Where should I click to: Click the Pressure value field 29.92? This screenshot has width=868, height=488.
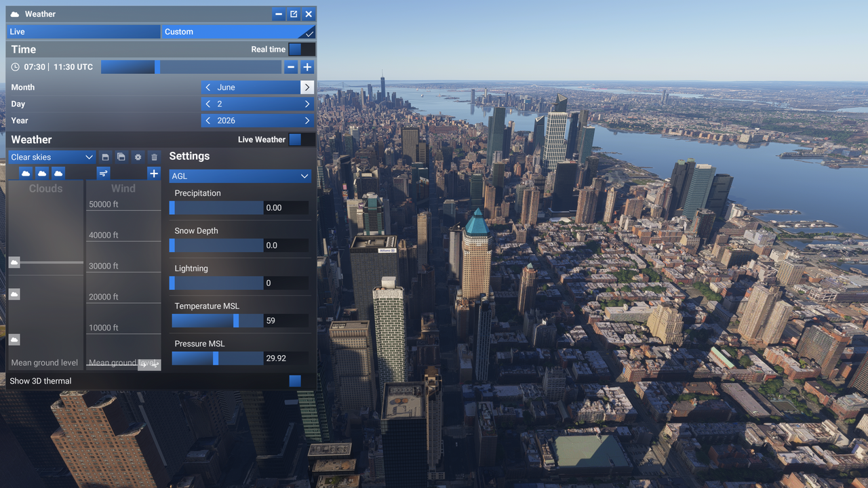click(286, 359)
